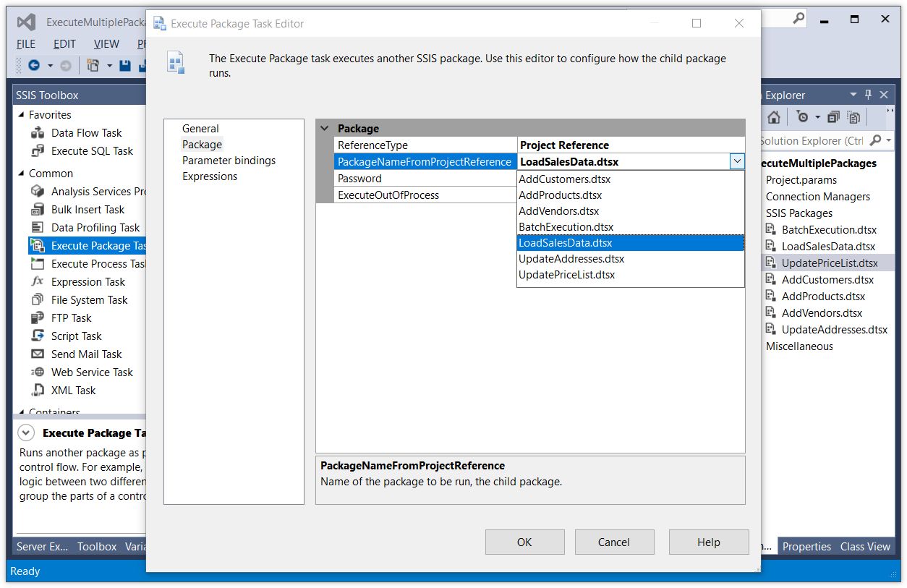Collapse the Common toolbox group
Viewport: 907px width, 588px height.
coord(20,174)
